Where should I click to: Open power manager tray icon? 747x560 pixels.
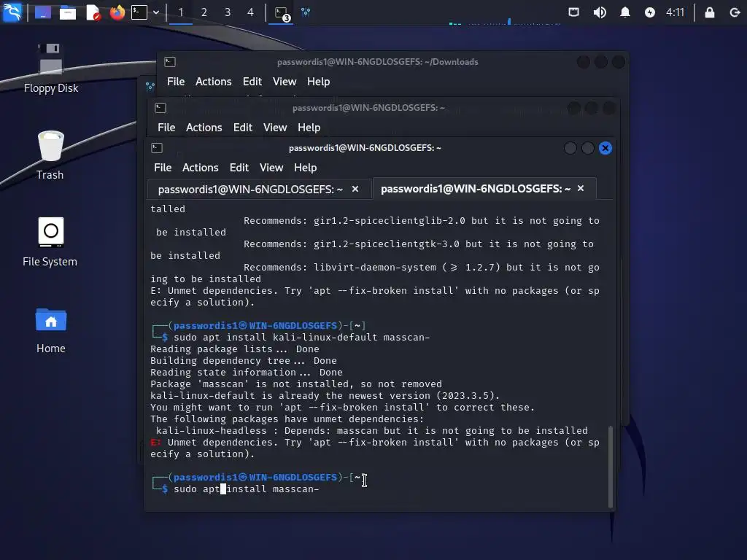coord(650,12)
